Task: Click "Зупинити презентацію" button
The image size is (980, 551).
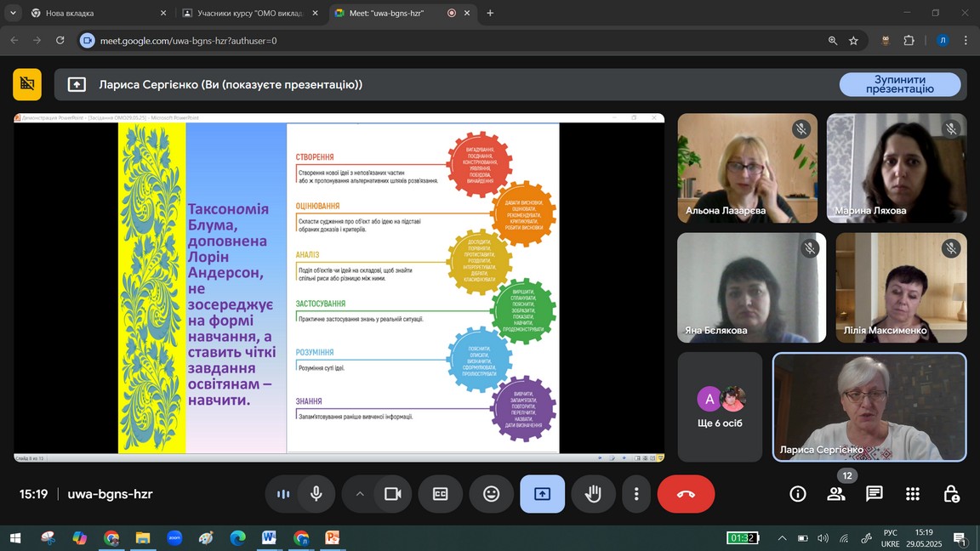Action: tap(899, 84)
